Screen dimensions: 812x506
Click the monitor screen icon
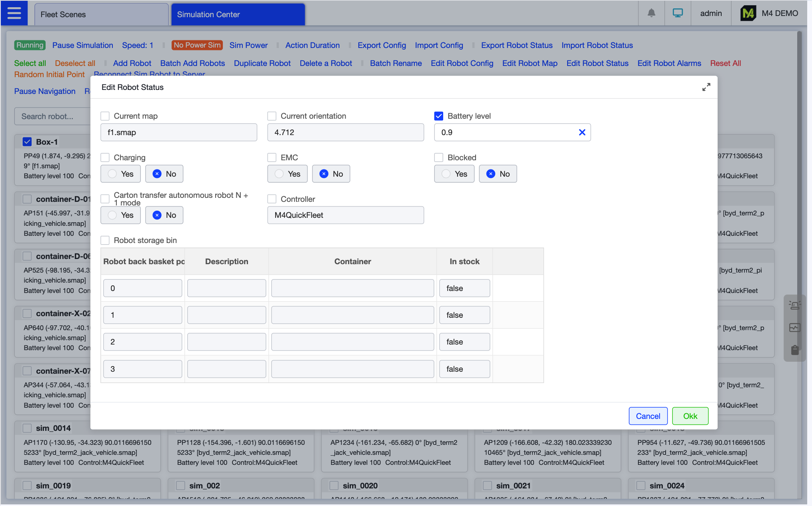pyautogui.click(x=678, y=13)
